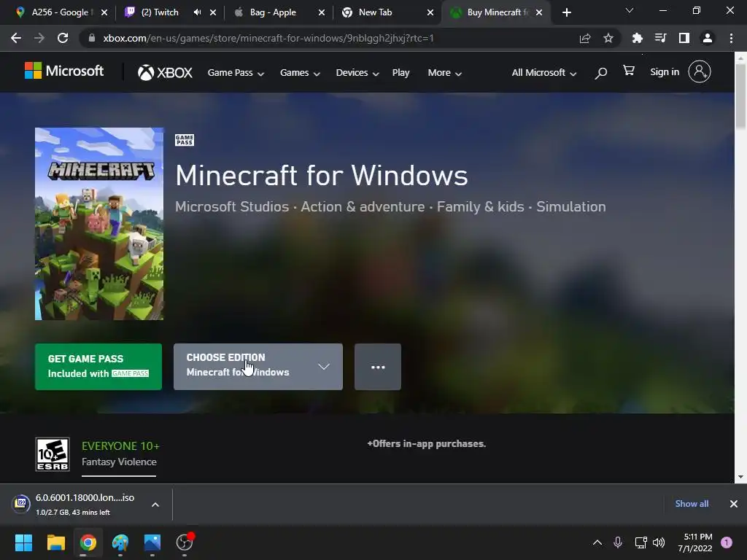Click the share page icon in address bar
Viewport: 747px width, 560px height.
click(585, 38)
